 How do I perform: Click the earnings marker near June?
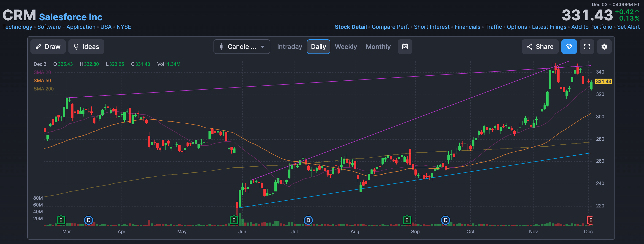click(234, 220)
